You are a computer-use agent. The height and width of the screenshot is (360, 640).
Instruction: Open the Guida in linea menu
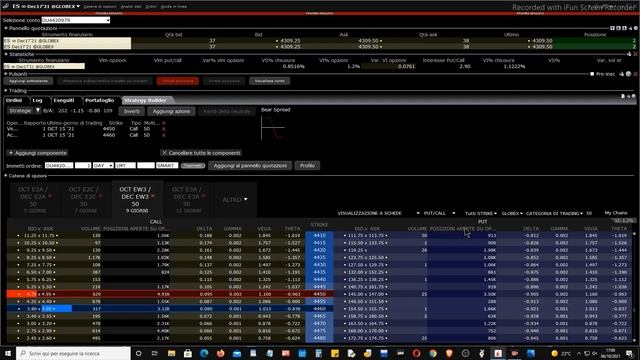tap(174, 7)
